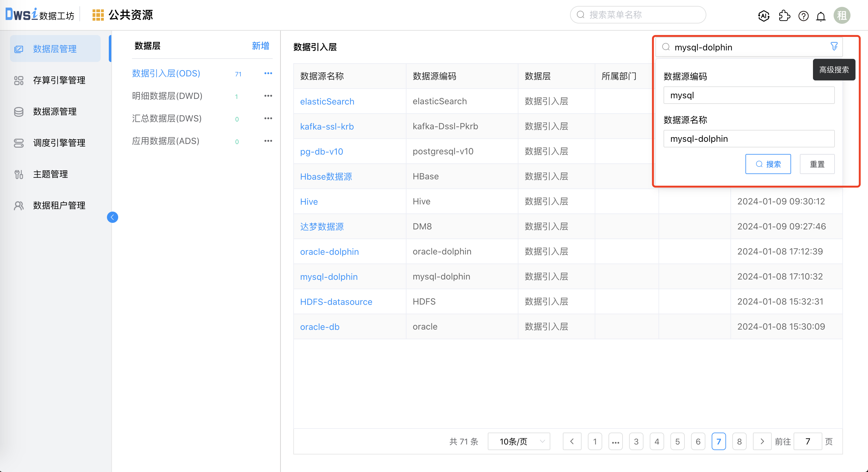Open the kafka-ssl-krb data source link

(x=327, y=126)
